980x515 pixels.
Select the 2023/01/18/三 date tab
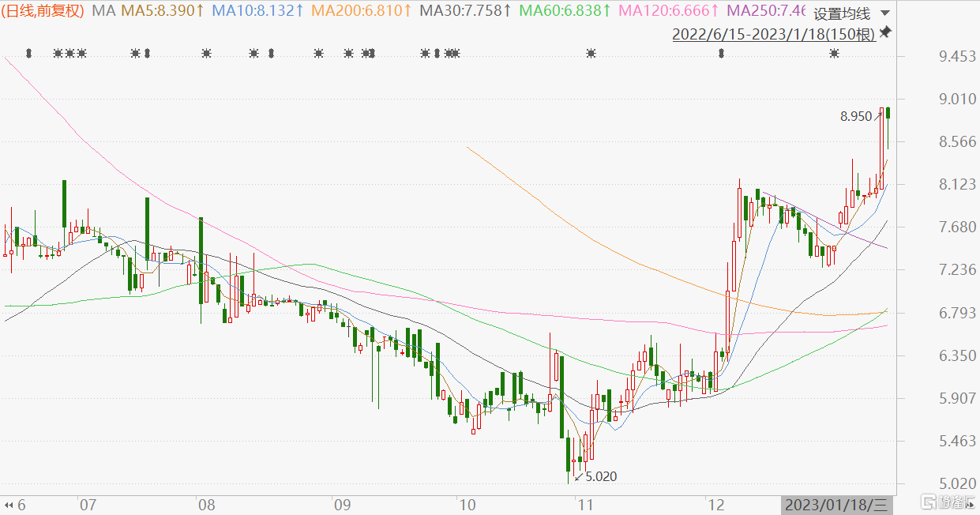[x=838, y=504]
